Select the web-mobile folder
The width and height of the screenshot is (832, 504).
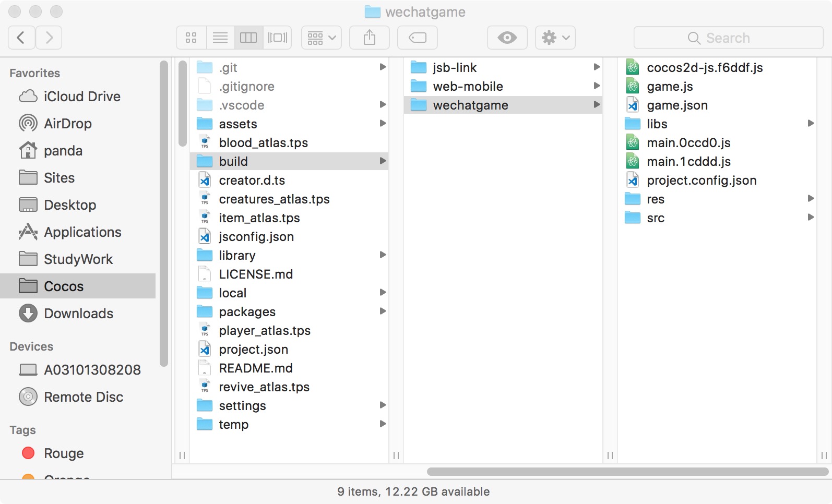tap(503, 86)
